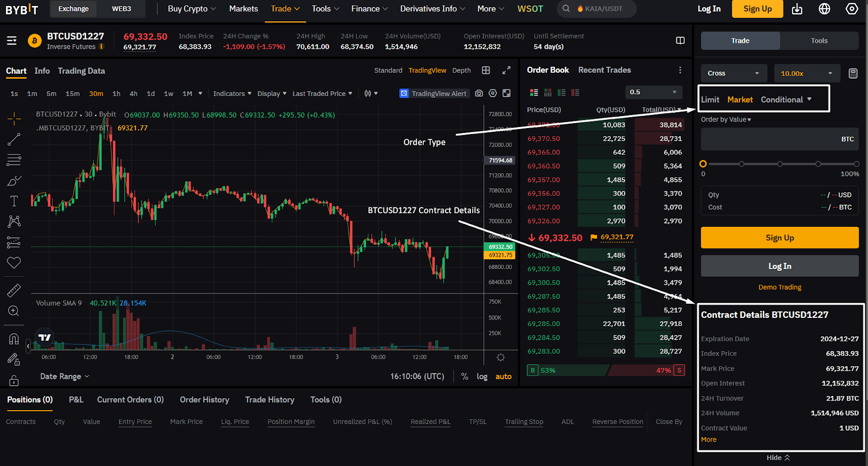868x466 pixels.
Task: Open the 10.00x leverage dropdown
Action: coord(807,73)
